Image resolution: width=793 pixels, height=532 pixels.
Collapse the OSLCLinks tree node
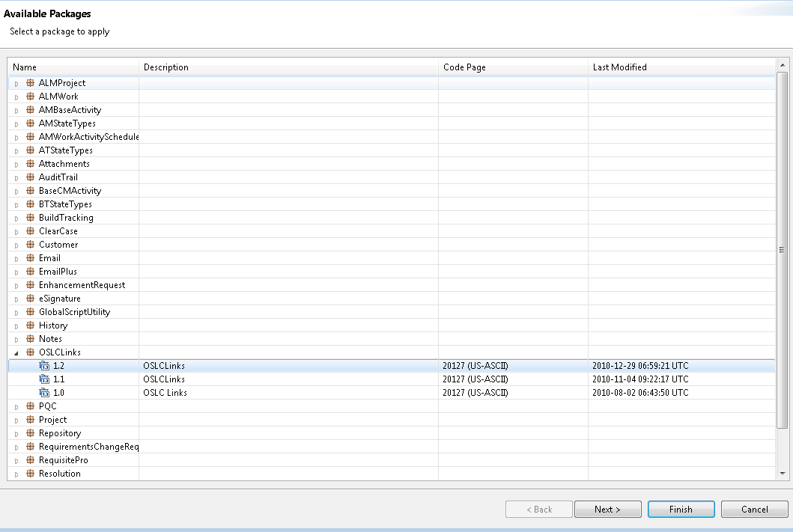point(16,352)
